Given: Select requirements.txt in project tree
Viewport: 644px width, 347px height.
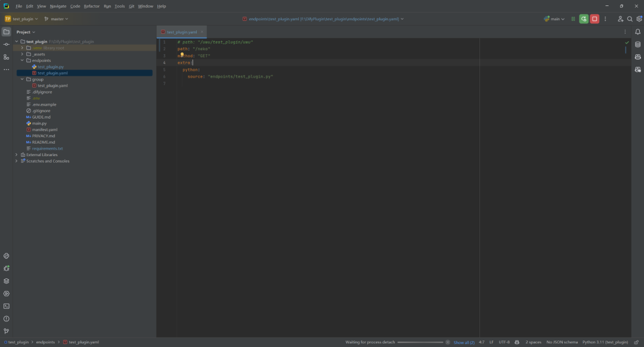Looking at the screenshot, I should pos(47,148).
